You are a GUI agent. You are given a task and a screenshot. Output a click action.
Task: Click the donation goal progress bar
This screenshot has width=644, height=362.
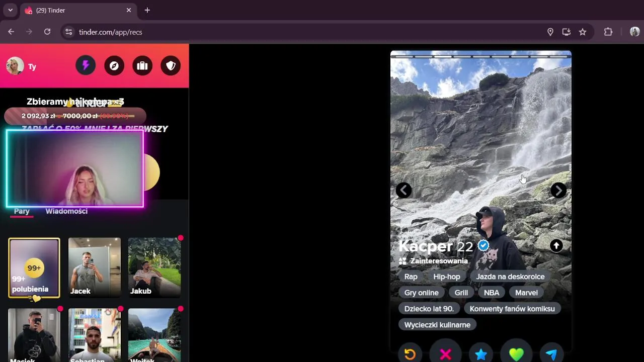[75, 116]
